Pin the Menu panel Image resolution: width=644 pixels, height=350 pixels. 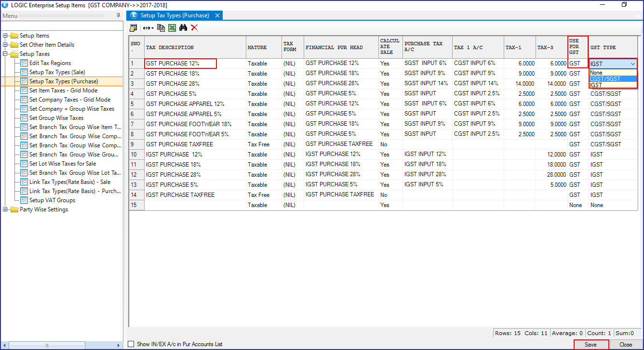pos(119,16)
